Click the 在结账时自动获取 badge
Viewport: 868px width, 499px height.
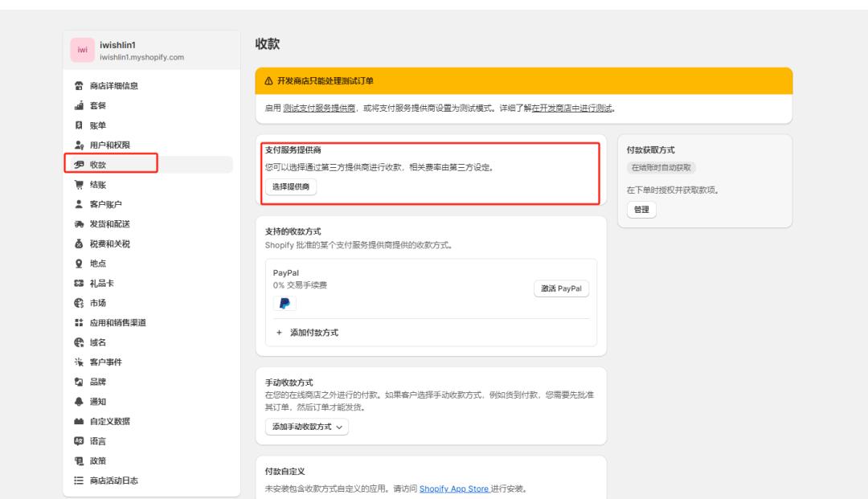coord(661,168)
